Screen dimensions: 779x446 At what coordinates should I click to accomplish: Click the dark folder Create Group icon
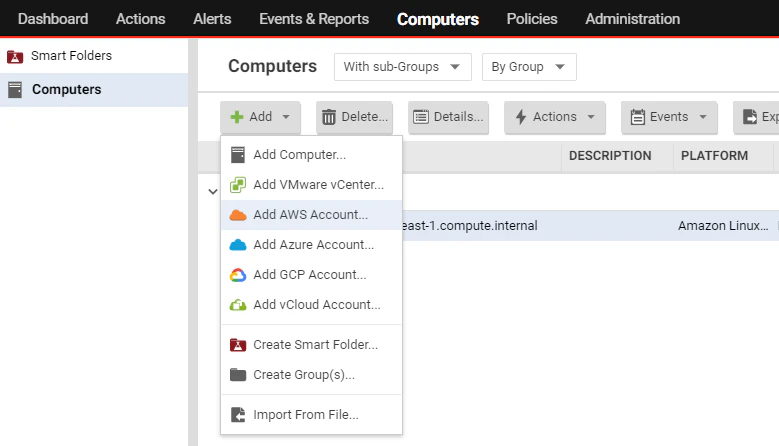(238, 374)
